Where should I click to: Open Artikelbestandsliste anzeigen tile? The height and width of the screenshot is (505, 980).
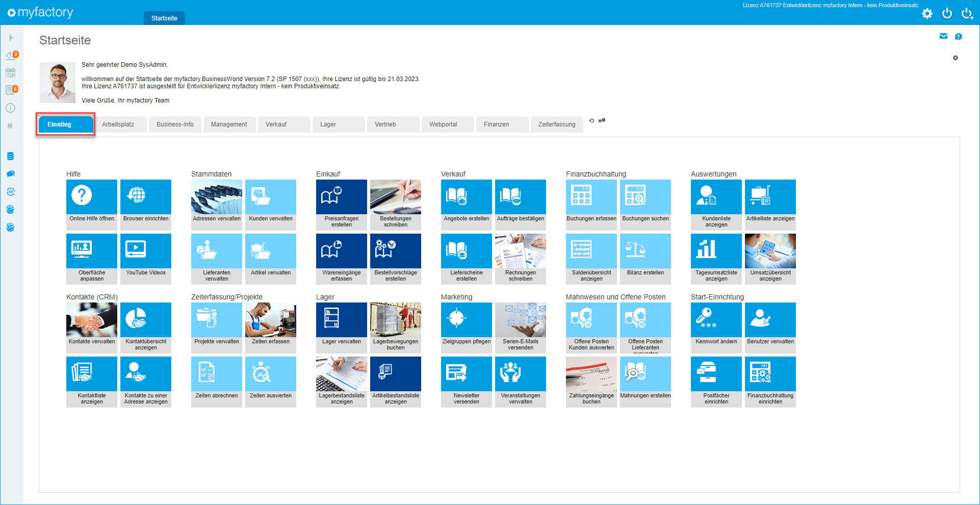coord(396,382)
